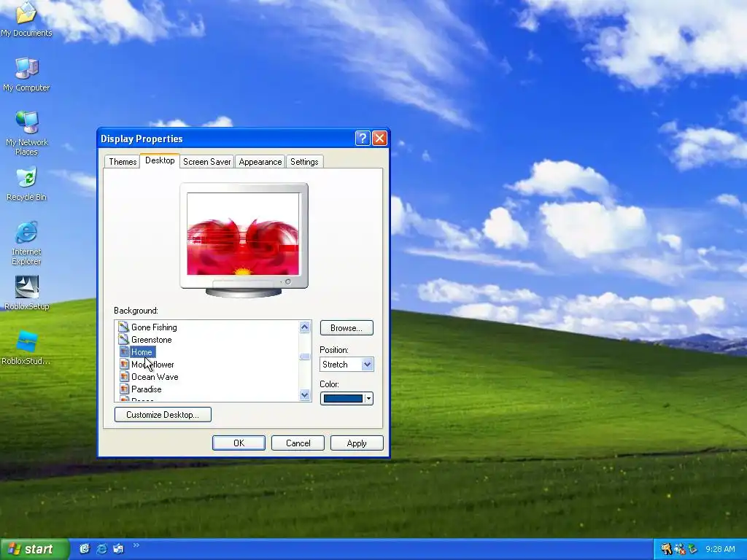
Task: Open the Position Stretch dropdown
Action: (x=367, y=365)
